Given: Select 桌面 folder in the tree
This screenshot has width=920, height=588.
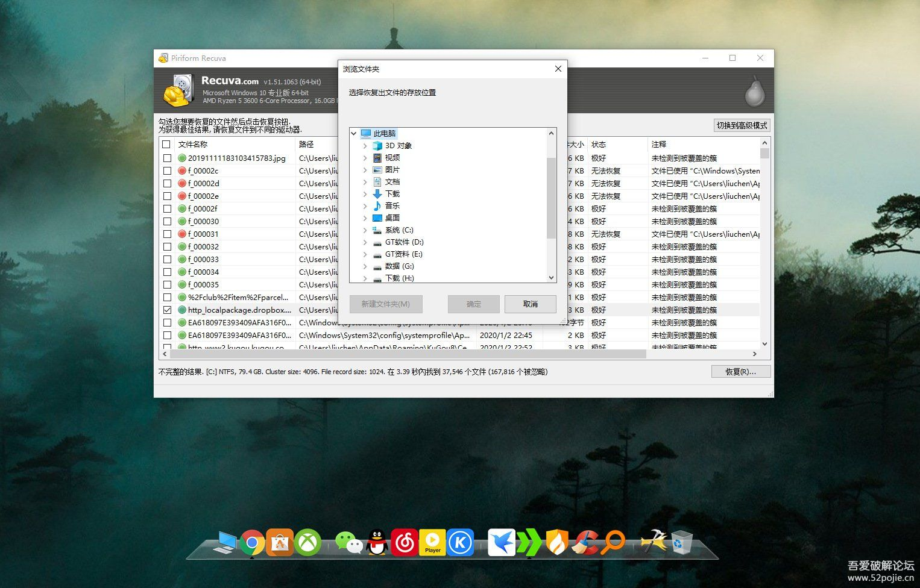Looking at the screenshot, I should coord(392,218).
